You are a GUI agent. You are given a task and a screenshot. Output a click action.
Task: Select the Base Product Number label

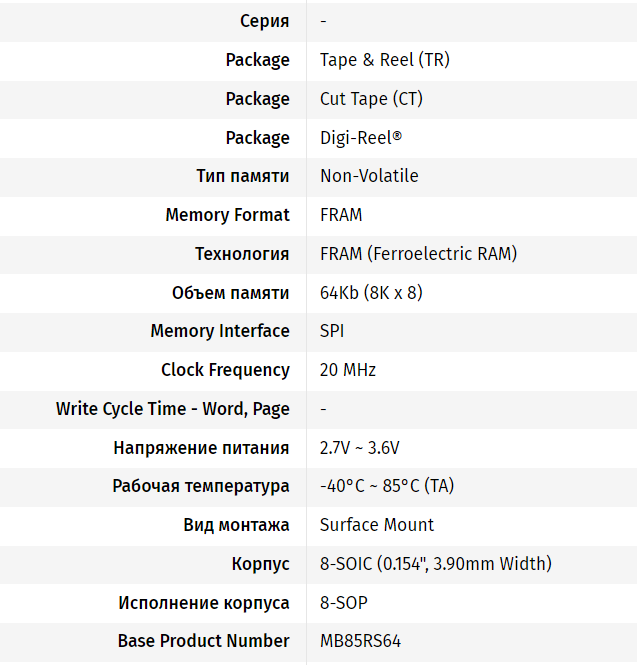coord(203,641)
